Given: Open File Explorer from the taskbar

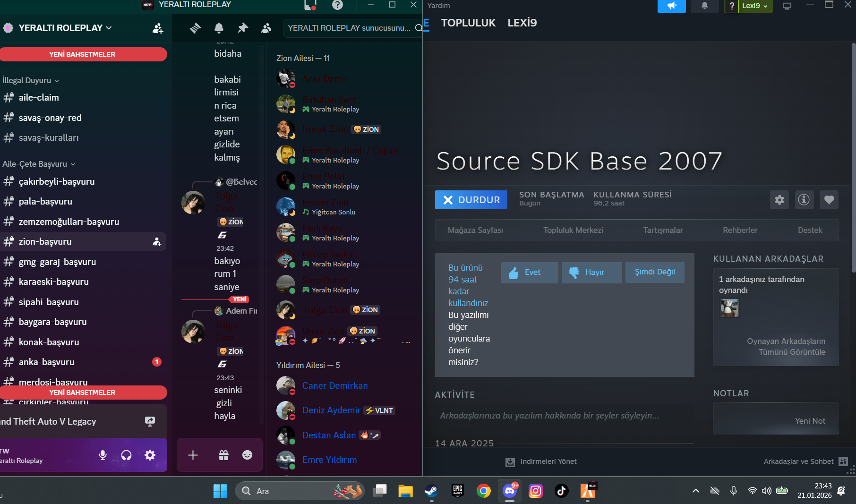Looking at the screenshot, I should click(405, 491).
